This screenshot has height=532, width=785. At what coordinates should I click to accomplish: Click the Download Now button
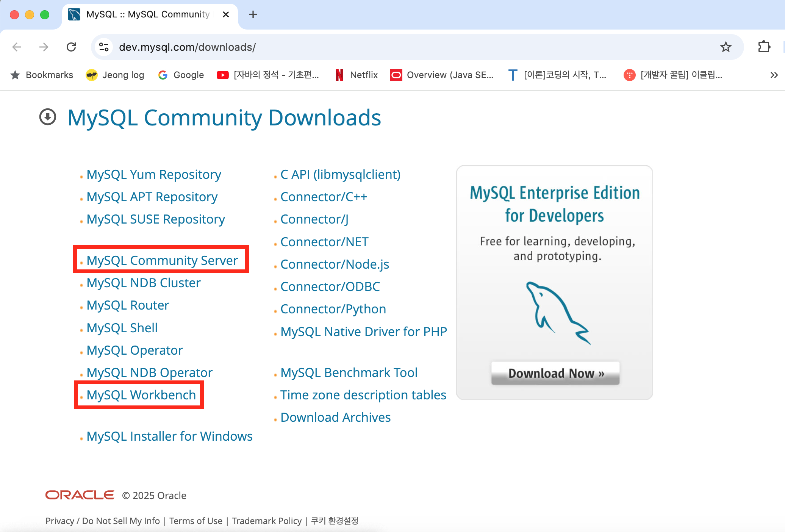click(555, 373)
